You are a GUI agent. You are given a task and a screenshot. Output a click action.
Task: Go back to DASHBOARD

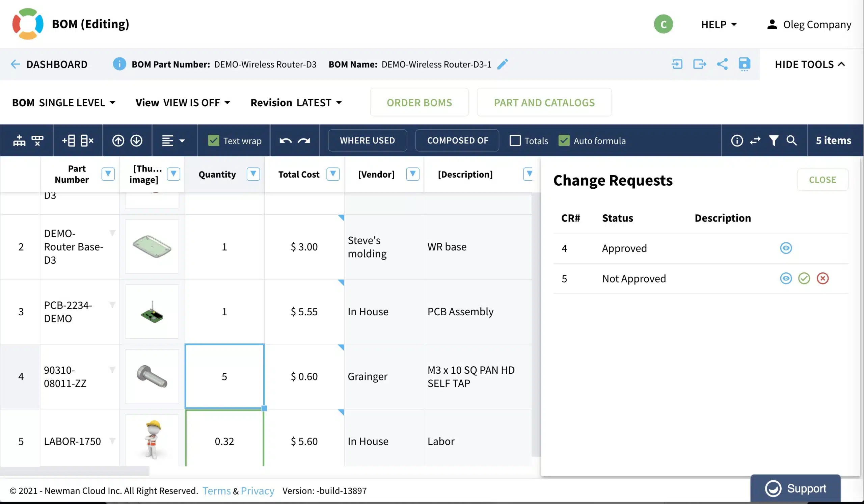[x=49, y=64]
